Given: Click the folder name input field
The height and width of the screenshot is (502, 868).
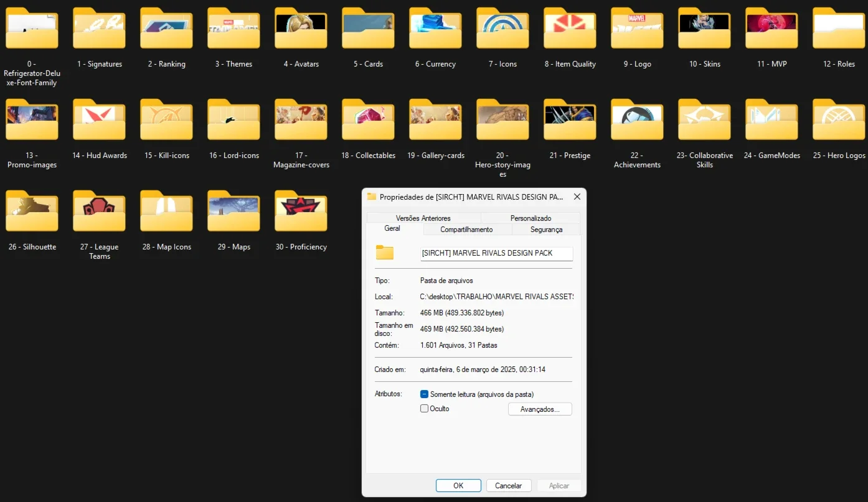Looking at the screenshot, I should tap(496, 253).
